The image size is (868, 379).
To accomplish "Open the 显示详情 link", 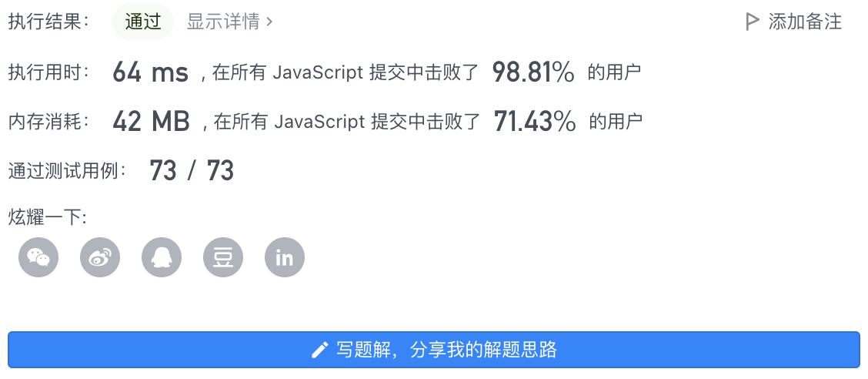I will 230,22.
